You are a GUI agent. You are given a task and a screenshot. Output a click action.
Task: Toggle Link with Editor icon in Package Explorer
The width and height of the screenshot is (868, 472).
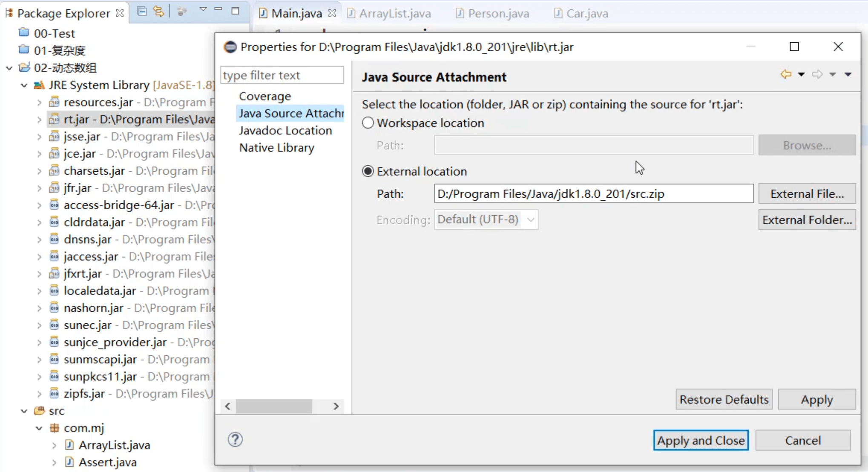click(158, 12)
